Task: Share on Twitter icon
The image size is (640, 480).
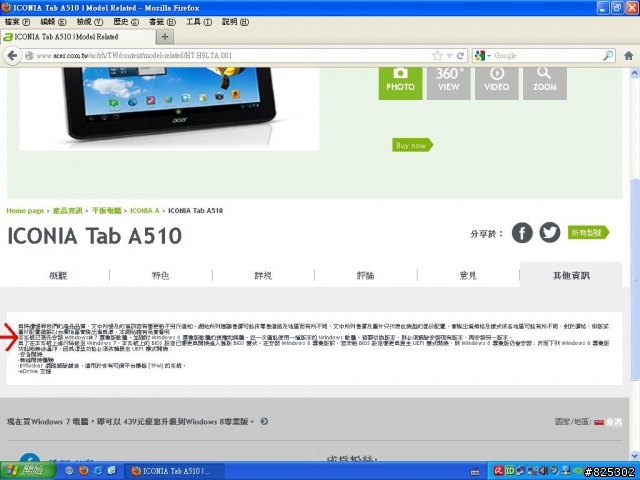Action: [x=550, y=233]
